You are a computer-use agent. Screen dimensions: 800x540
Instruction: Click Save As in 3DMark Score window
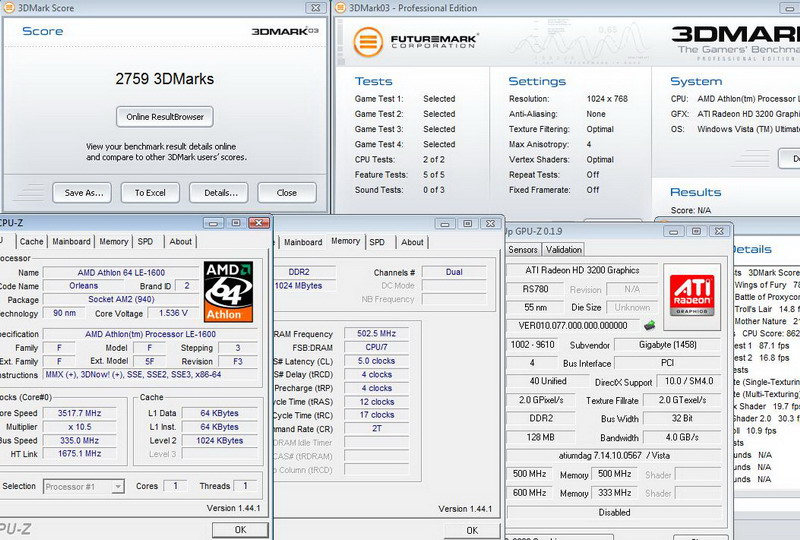(x=82, y=193)
